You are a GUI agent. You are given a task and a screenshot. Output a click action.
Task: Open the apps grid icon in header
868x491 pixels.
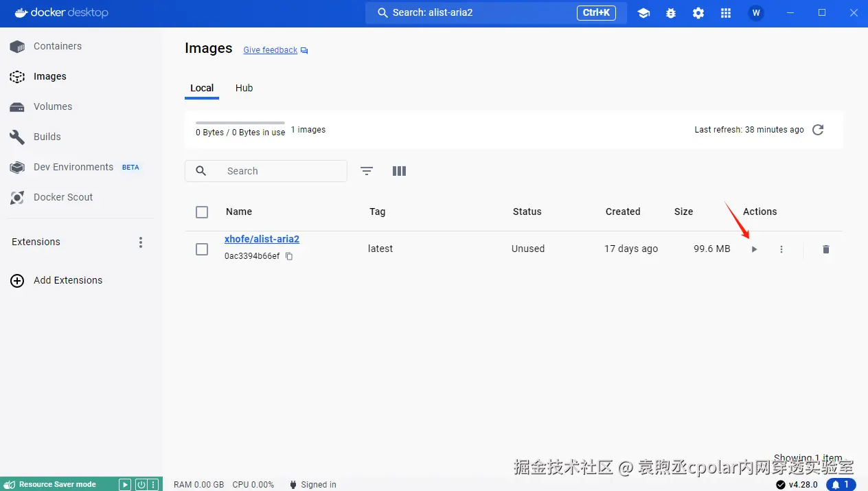click(x=726, y=13)
